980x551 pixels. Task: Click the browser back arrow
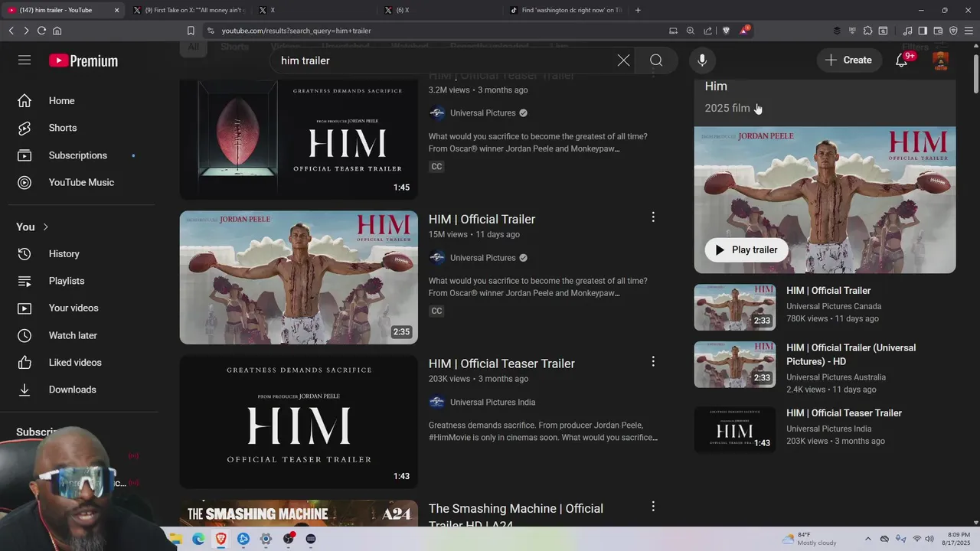pos(11,31)
